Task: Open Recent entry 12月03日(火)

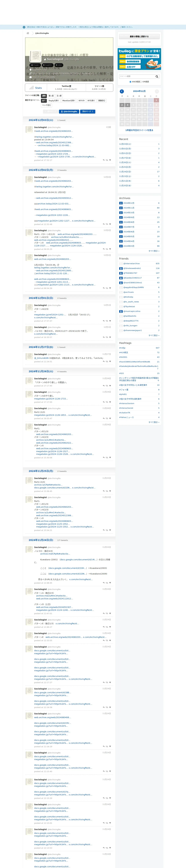Action: [x=125, y=144]
